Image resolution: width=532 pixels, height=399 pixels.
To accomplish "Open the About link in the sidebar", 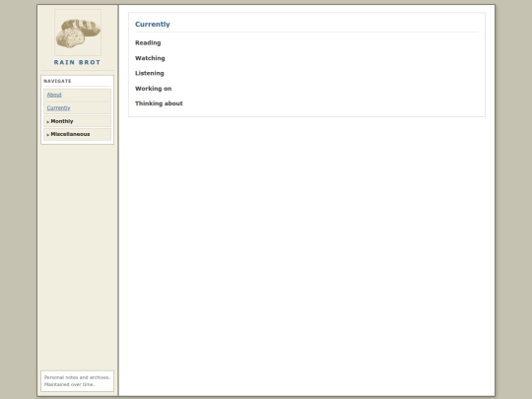I will click(x=54, y=95).
